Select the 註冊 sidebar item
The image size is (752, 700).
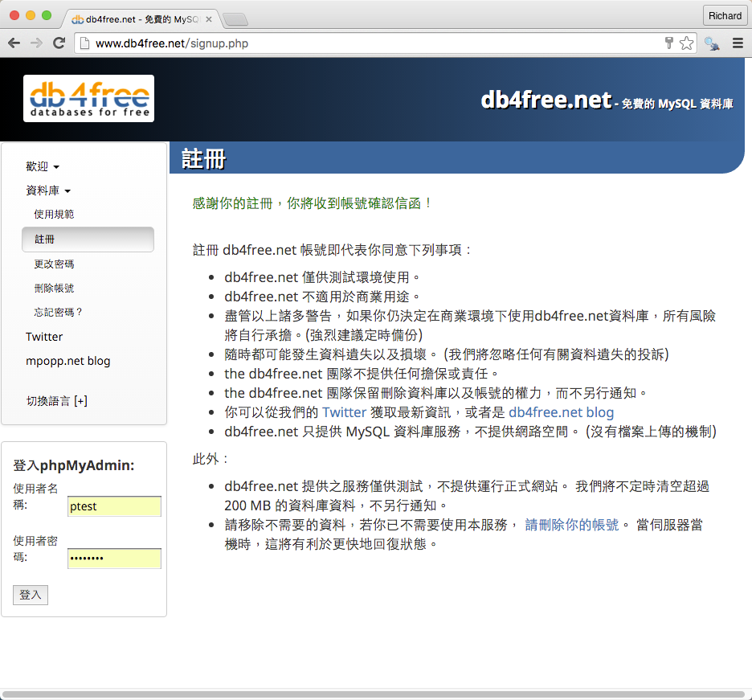coord(88,239)
